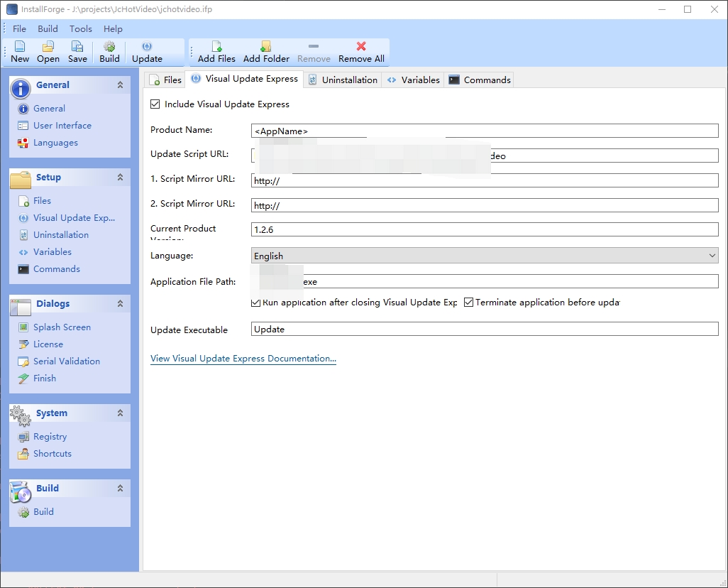The height and width of the screenshot is (588, 728).
Task: Click the Update toolbar icon
Action: pos(147,46)
